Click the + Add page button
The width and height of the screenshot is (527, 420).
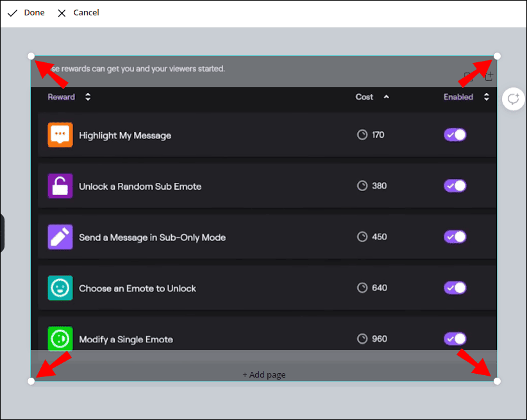[x=263, y=374]
